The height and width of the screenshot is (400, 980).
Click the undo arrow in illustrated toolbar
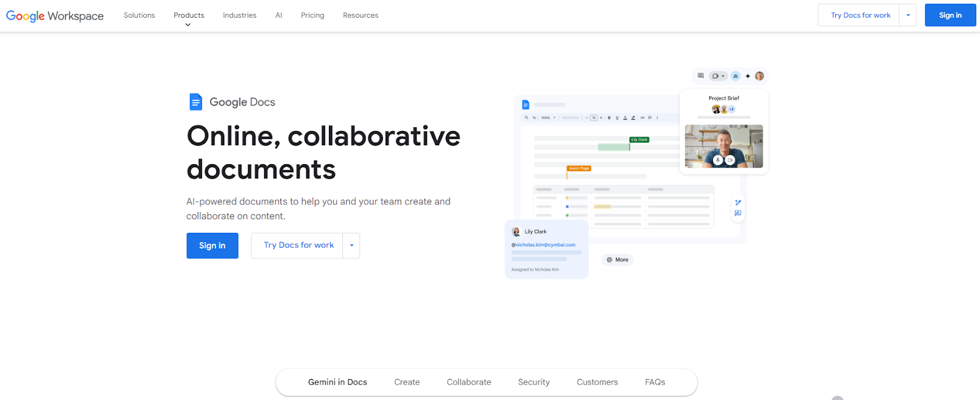coord(534,118)
